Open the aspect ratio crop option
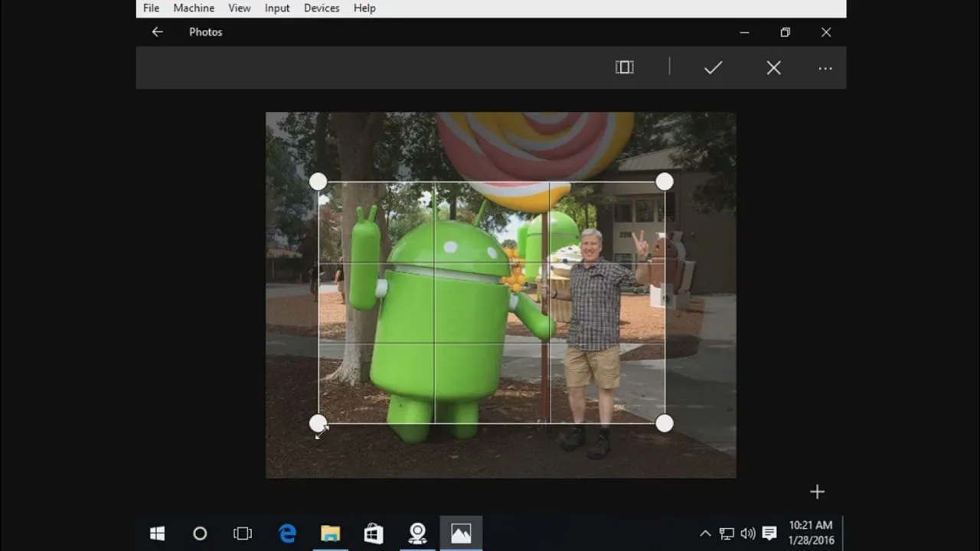The width and height of the screenshot is (980, 551). [x=625, y=67]
